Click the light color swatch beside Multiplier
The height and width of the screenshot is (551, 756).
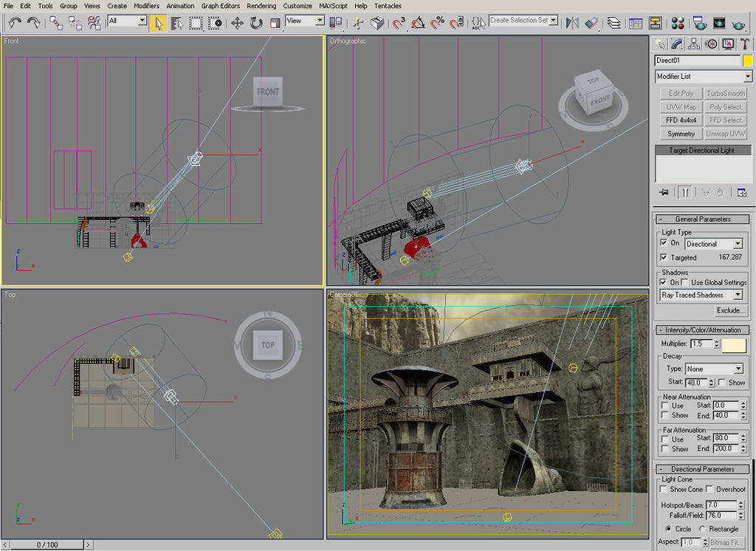click(x=733, y=344)
